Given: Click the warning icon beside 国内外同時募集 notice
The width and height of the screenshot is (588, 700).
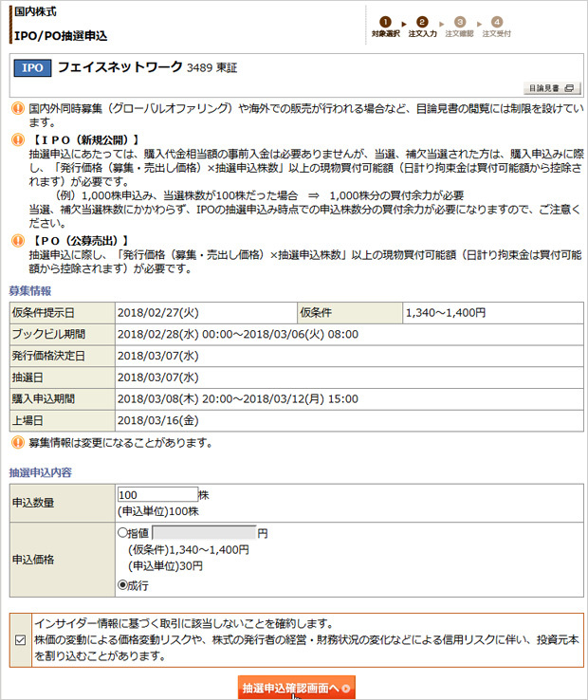Looking at the screenshot, I should click(18, 108).
